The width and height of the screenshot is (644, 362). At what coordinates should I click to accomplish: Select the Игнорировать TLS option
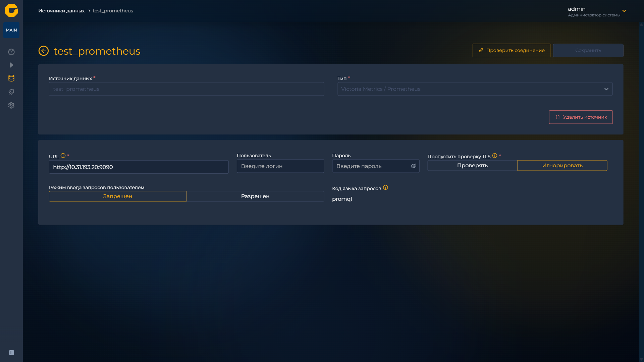pyautogui.click(x=562, y=166)
